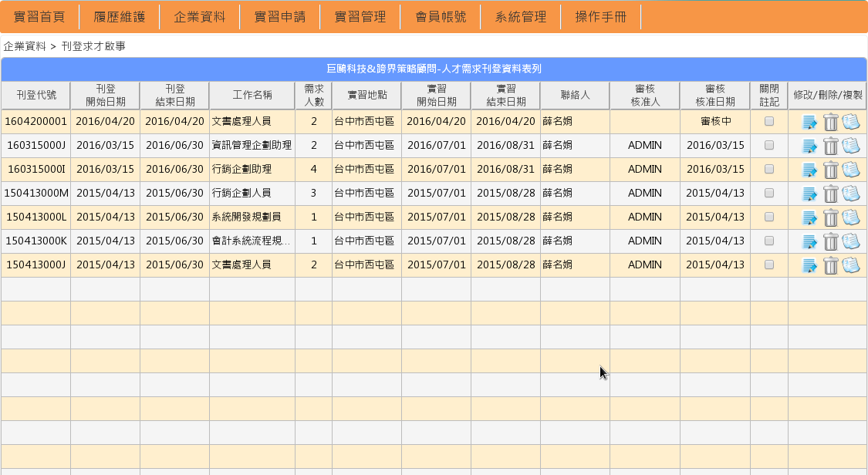
Task: Edit posting 160315000I with the modify icon
Action: pyautogui.click(x=809, y=169)
